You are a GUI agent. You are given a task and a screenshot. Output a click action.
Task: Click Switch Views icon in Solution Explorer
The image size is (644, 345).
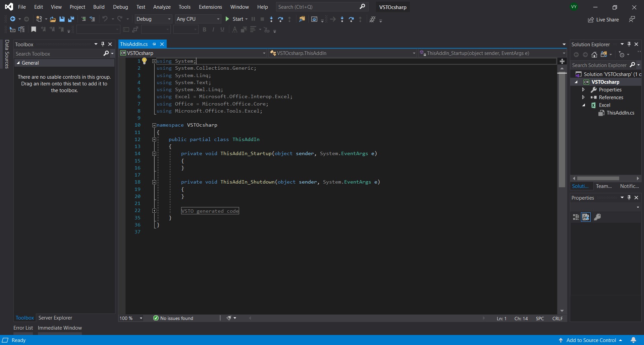point(604,54)
